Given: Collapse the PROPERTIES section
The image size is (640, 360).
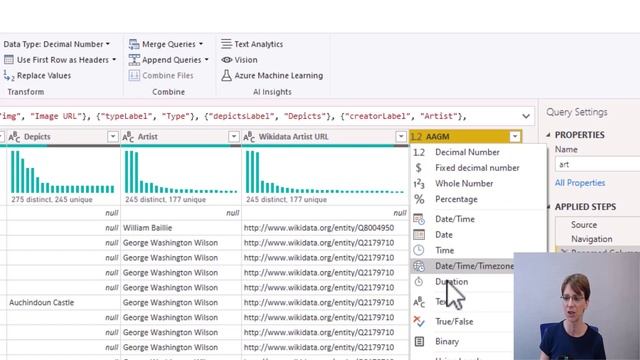Looking at the screenshot, I should [x=548, y=135].
